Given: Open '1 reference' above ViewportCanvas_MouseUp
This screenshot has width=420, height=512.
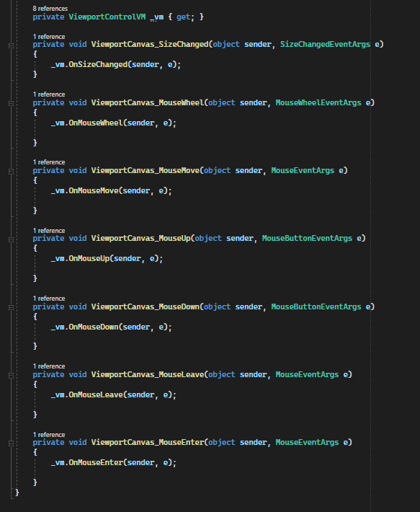Looking at the screenshot, I should pyautogui.click(x=49, y=231).
